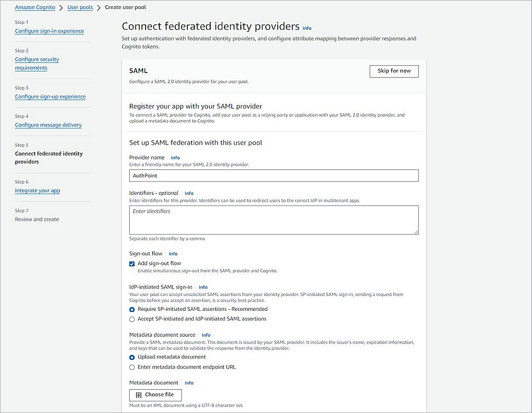
Task: Open the Configure security requirements step
Action: 37,62
